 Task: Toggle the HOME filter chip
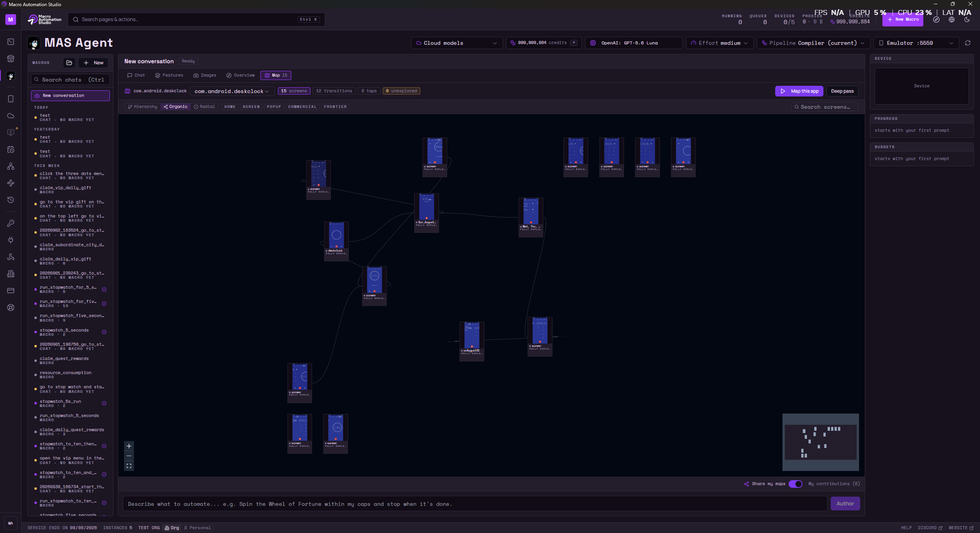coord(230,107)
